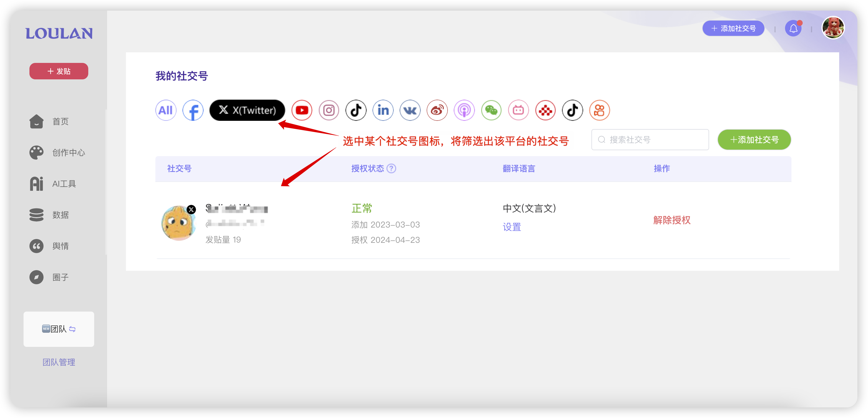Open 设置 under 中文(文言文)

click(x=512, y=227)
